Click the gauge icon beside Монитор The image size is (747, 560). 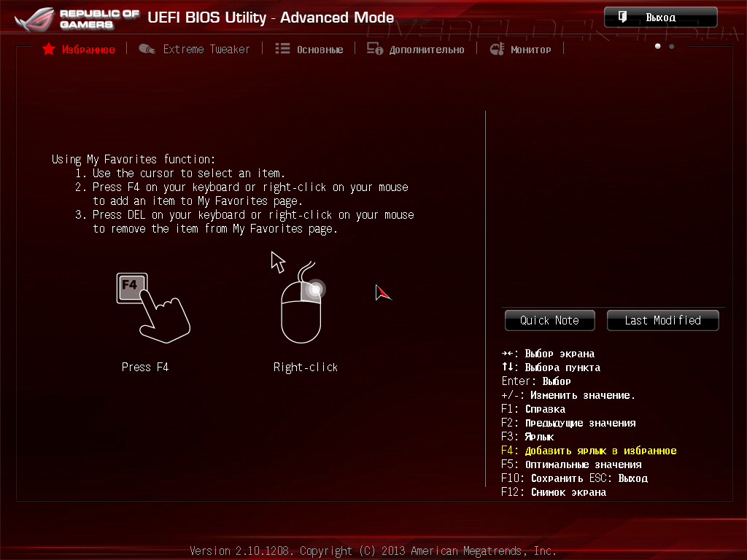point(498,49)
